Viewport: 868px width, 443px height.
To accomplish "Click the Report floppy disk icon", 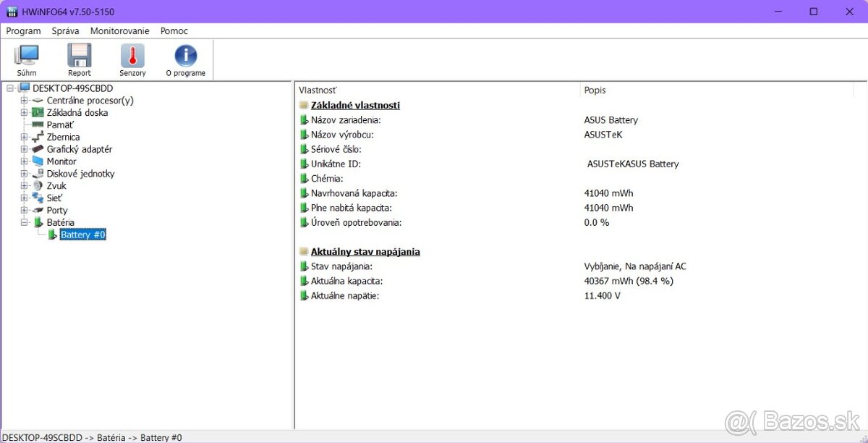I will pyautogui.click(x=79, y=57).
